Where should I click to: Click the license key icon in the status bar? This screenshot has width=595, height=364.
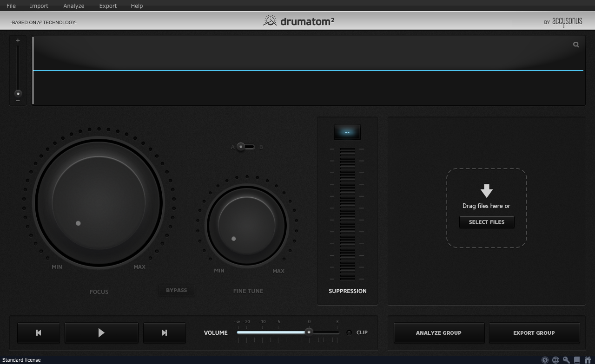tap(566, 360)
